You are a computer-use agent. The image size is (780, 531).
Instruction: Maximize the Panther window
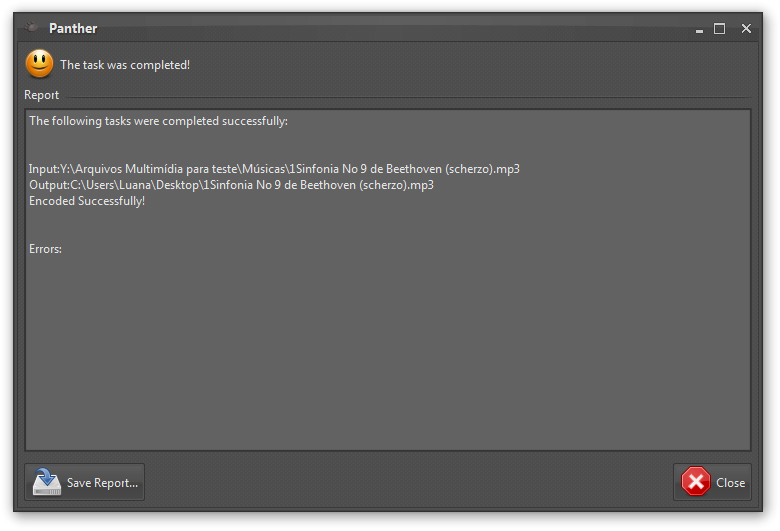pos(719,29)
